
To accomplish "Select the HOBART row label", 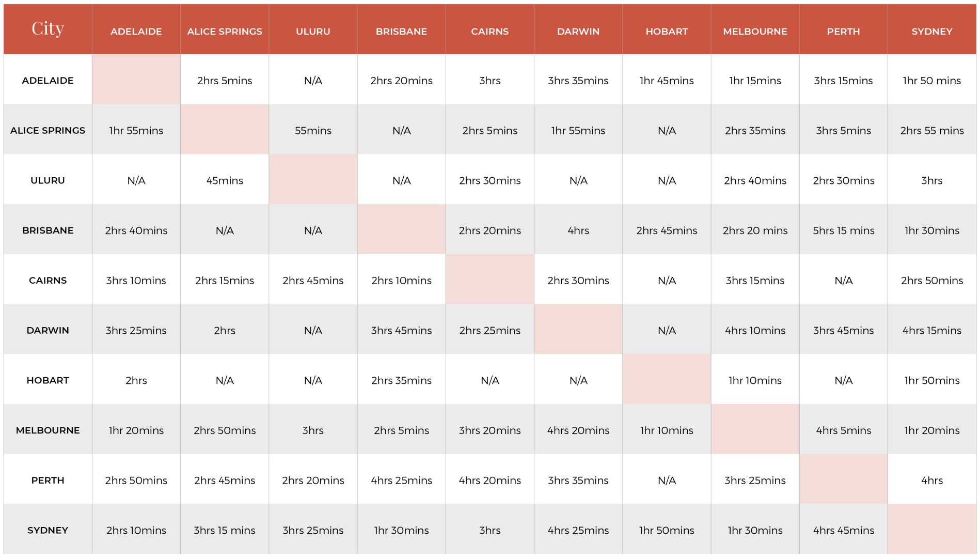I will (x=48, y=380).
